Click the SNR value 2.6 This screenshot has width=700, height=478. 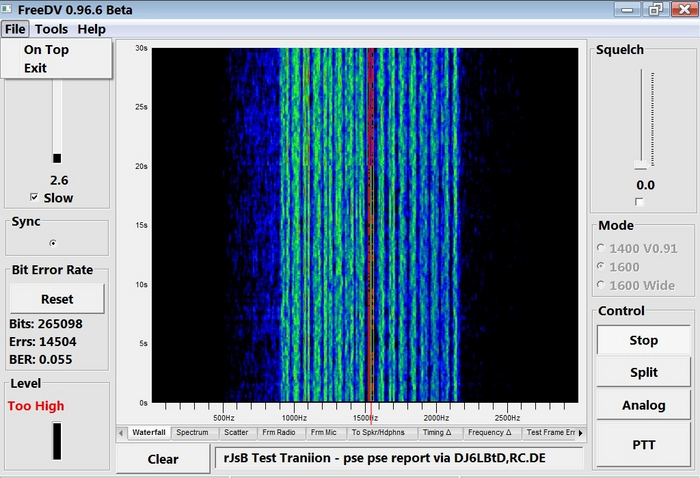(59, 180)
